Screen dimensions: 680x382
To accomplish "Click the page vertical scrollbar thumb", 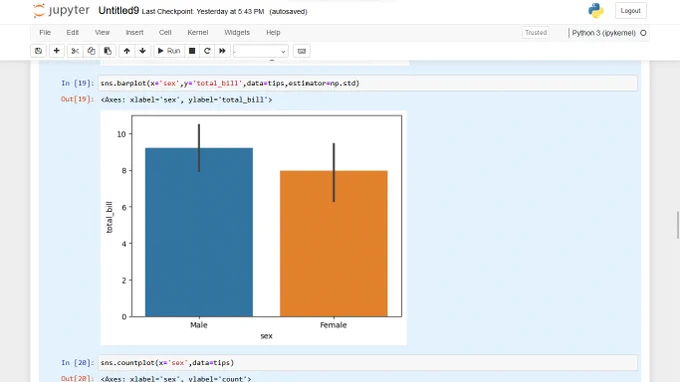I will tap(678, 225).
